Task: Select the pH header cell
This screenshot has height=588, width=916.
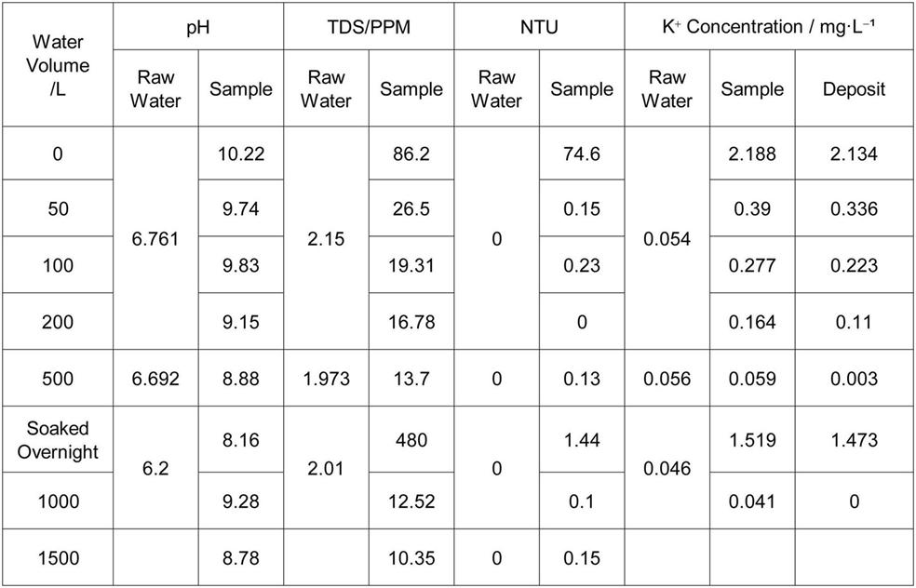Action: (198, 26)
